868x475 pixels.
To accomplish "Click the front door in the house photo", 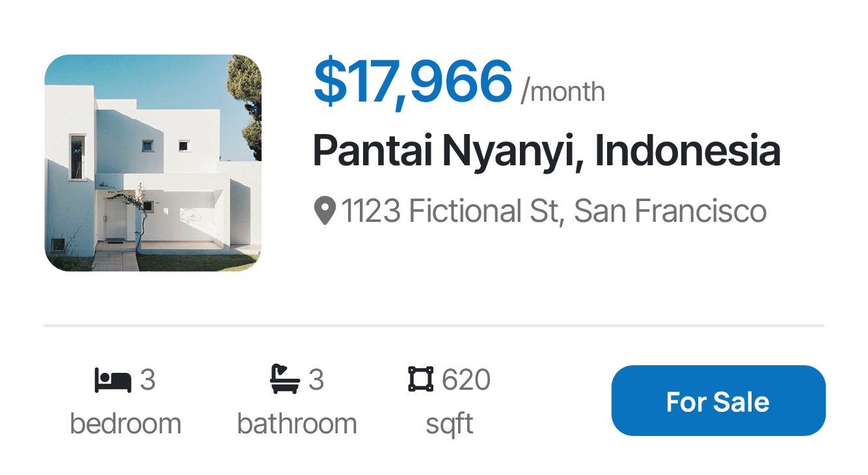I will [x=116, y=219].
